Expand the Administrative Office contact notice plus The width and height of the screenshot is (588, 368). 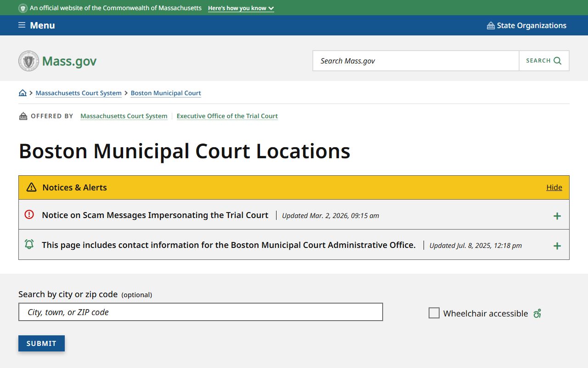(x=557, y=246)
